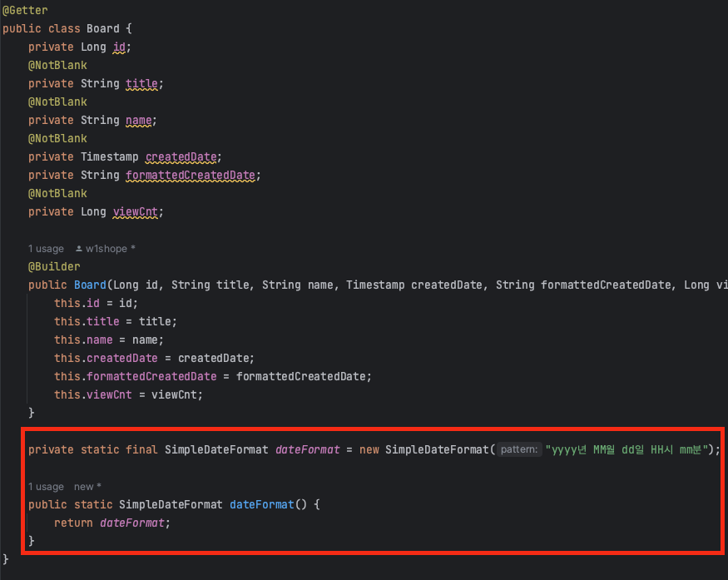
Task: Click the italic 'dateFormat' static field declaration
Action: point(307,450)
